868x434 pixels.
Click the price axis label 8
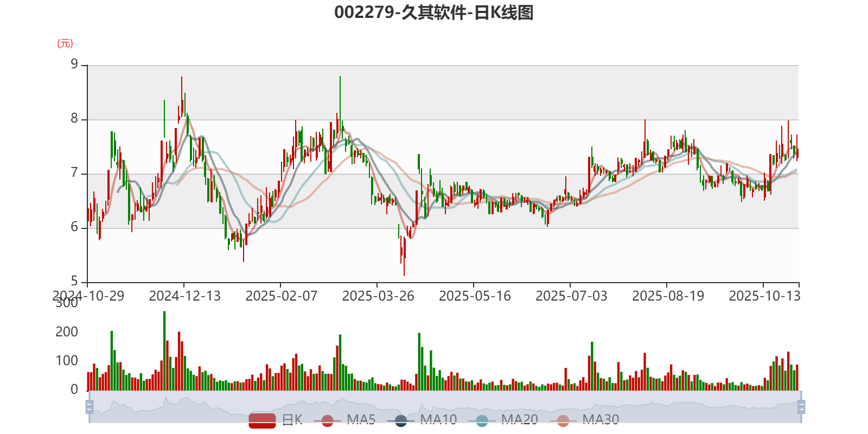tap(74, 119)
